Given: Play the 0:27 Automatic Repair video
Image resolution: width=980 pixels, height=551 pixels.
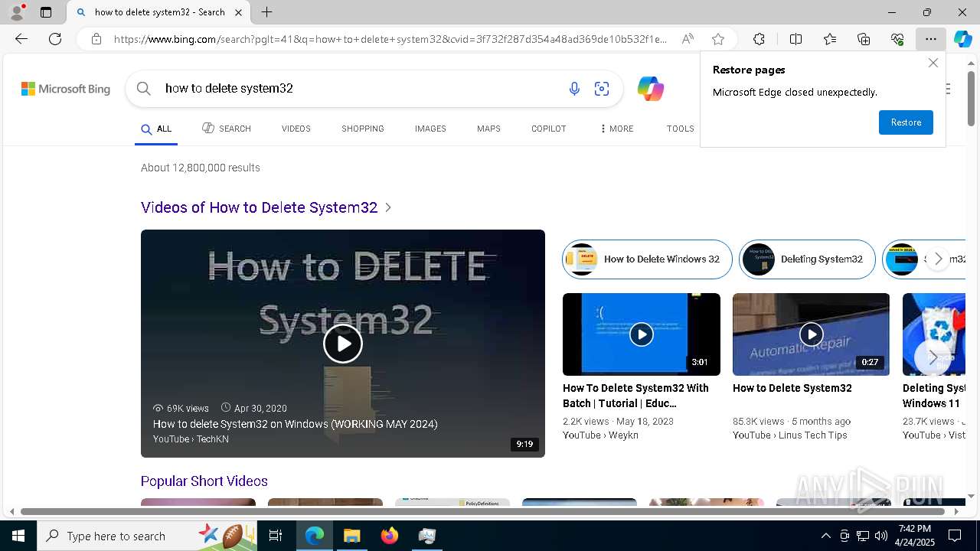Looking at the screenshot, I should [x=811, y=334].
